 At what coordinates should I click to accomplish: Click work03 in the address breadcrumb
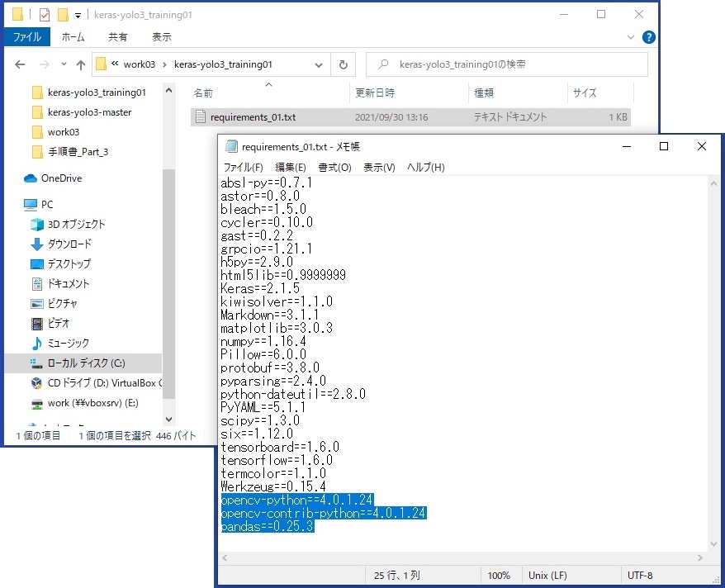pyautogui.click(x=140, y=64)
